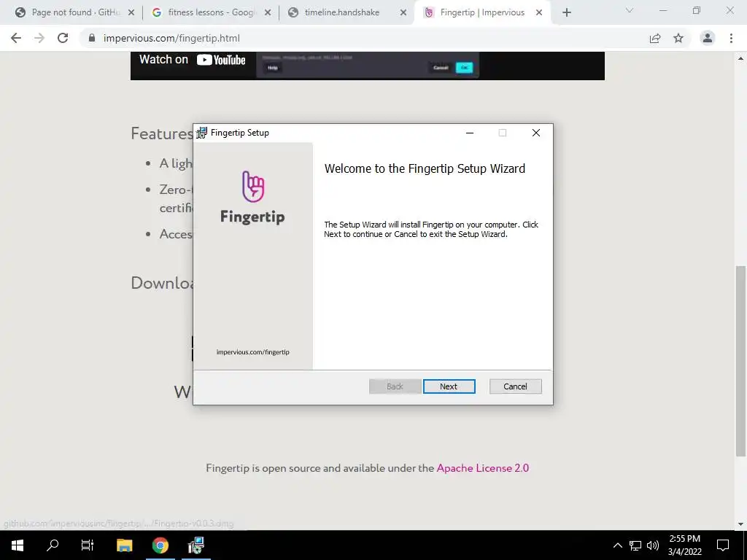
Task: Reload the impervious.com page
Action: [63, 38]
